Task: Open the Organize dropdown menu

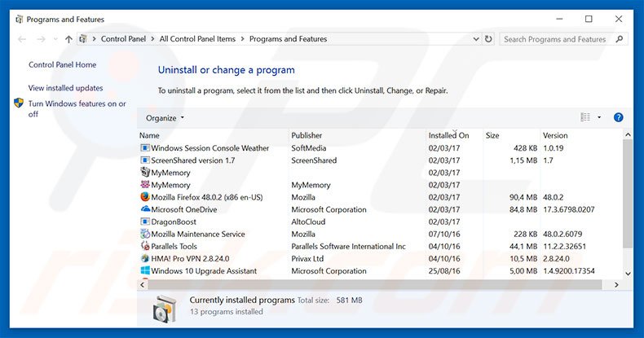Action: point(165,118)
